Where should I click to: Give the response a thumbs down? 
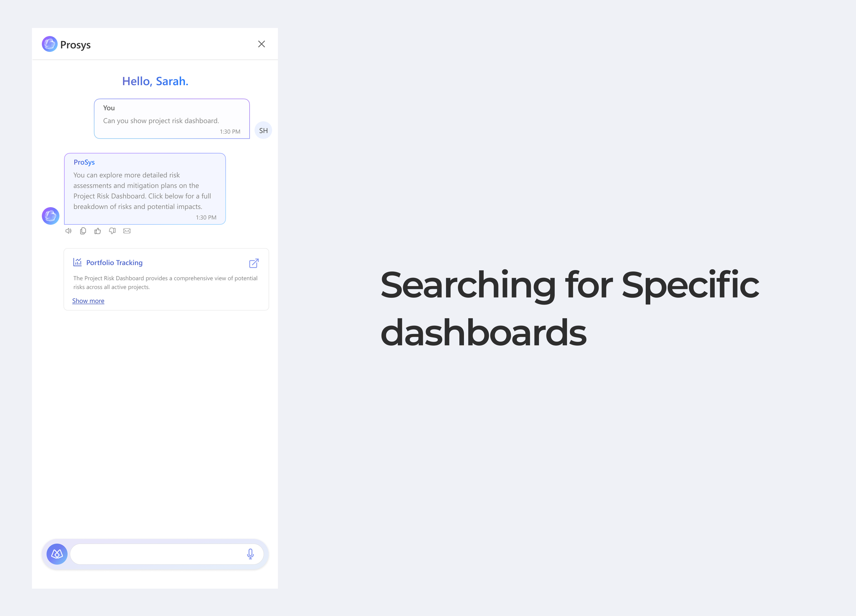pyautogui.click(x=112, y=231)
